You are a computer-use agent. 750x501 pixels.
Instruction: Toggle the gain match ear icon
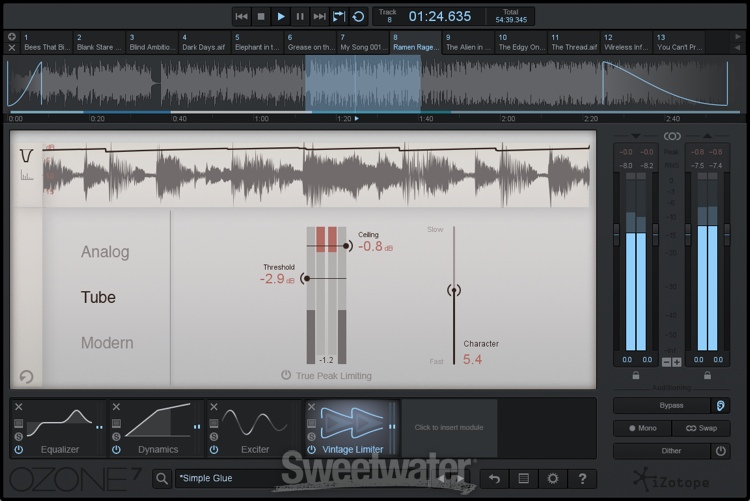[721, 405]
